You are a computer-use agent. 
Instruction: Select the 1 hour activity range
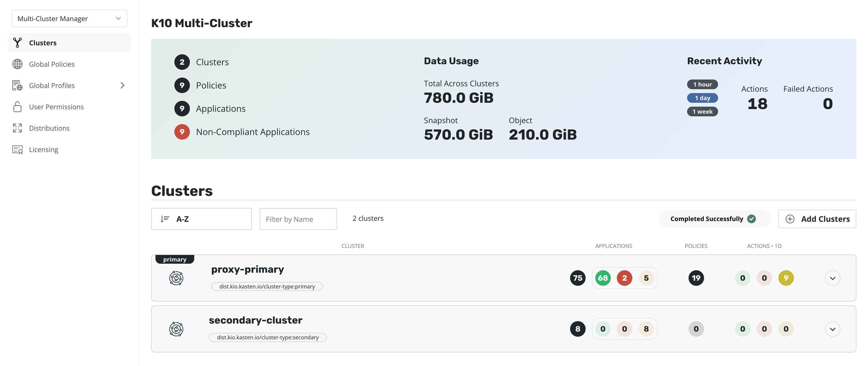click(x=702, y=84)
